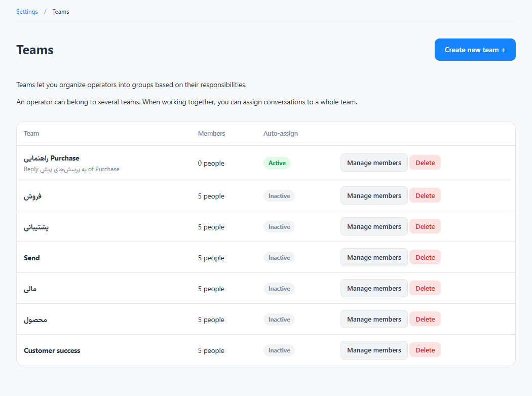Manage members of Send team

(374, 257)
